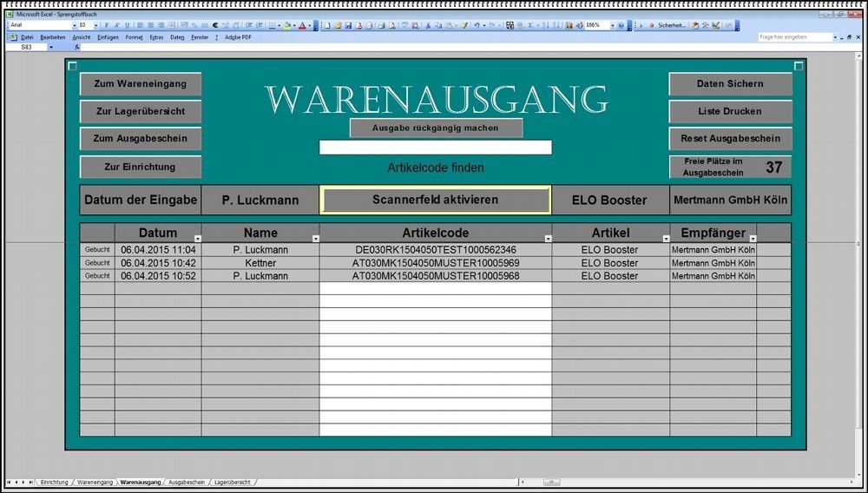Screen dimensions: 868x493
Task: Open the Datum column filter dropdown
Action: 197,238
